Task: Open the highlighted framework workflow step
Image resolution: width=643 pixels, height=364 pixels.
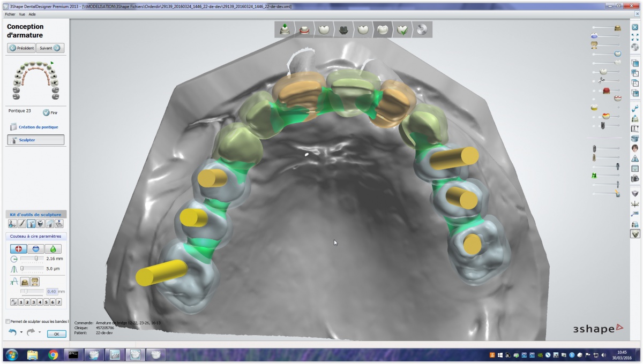Action: [383, 30]
